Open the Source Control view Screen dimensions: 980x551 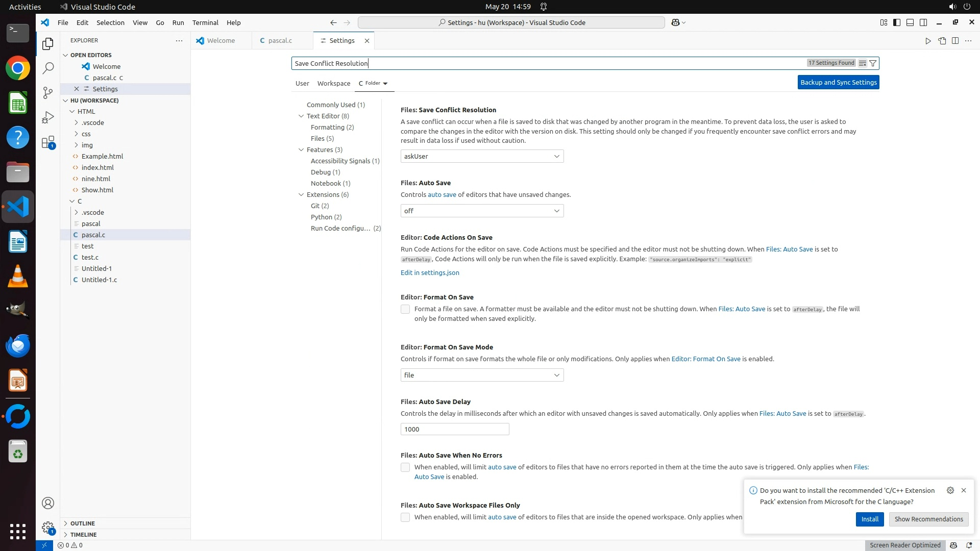pyautogui.click(x=48, y=92)
